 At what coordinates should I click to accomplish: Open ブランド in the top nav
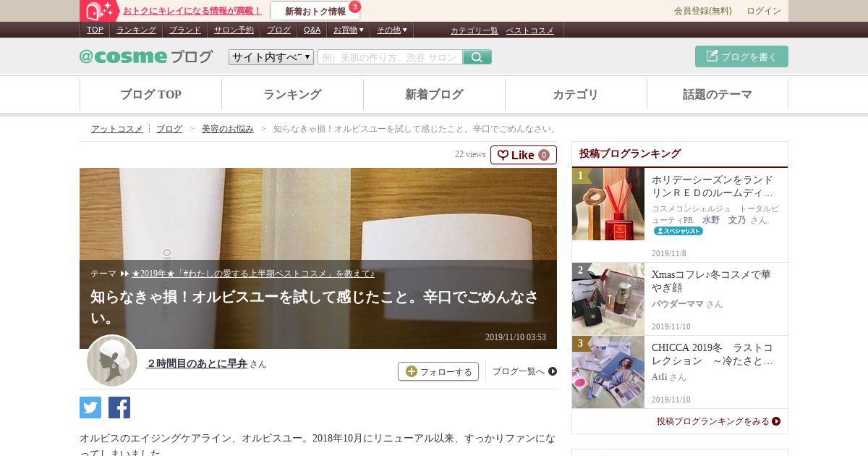click(x=185, y=30)
